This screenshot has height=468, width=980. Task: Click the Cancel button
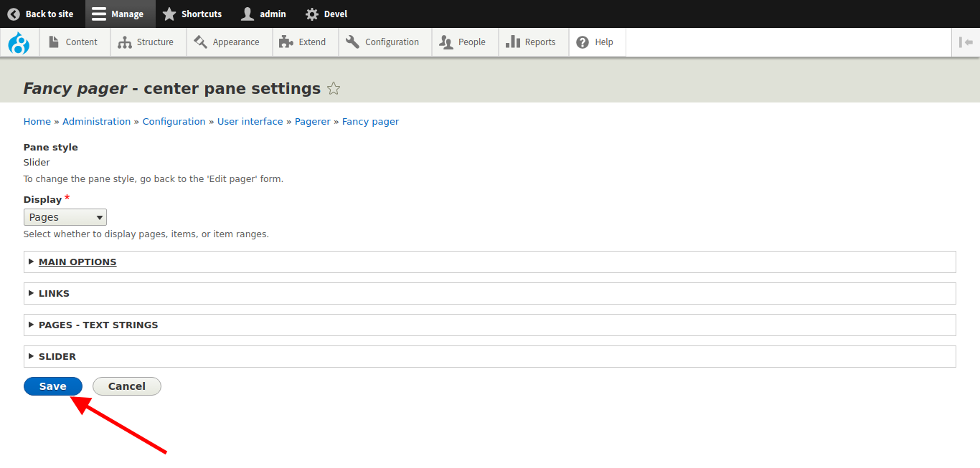point(126,386)
